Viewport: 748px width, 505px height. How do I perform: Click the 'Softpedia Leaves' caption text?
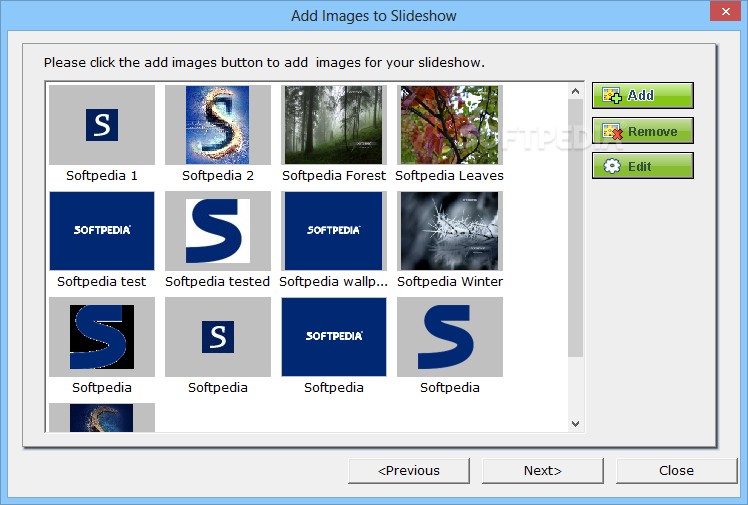click(449, 175)
